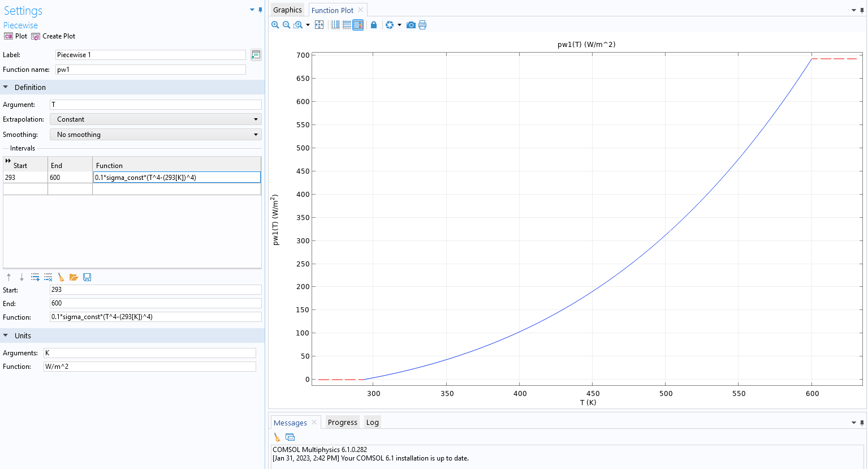Open the Smoothing dropdown
This screenshot has width=868, height=469.
coord(155,135)
